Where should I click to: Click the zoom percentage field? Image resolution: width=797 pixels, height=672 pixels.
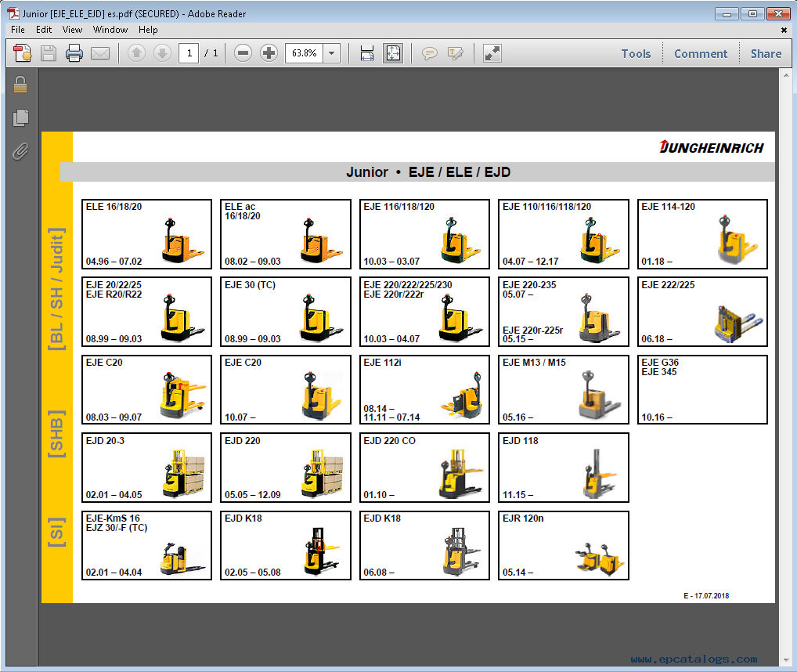pos(304,52)
